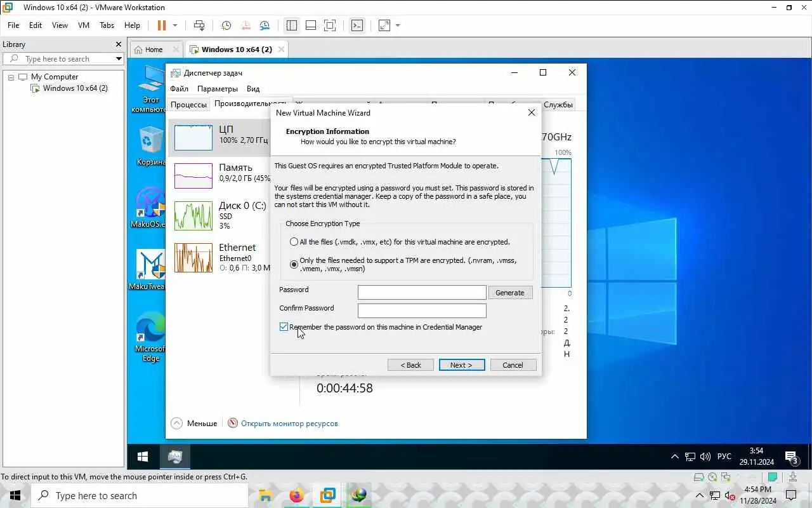This screenshot has width=812, height=508.
Task: Click the full screen mode icon
Action: pyautogui.click(x=330, y=25)
